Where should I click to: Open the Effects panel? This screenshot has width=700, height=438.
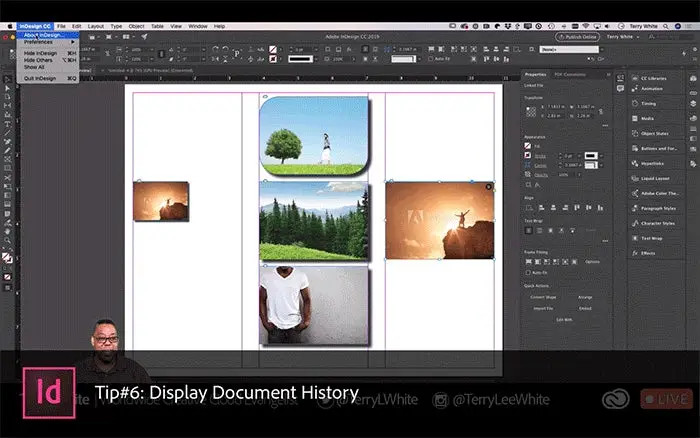click(x=649, y=253)
